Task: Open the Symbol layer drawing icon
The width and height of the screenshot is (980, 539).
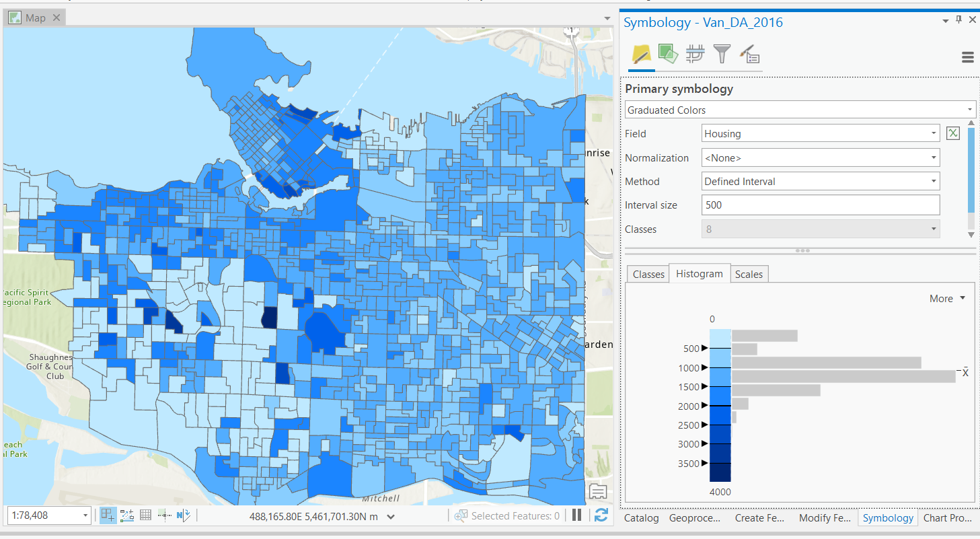Action: tap(695, 54)
